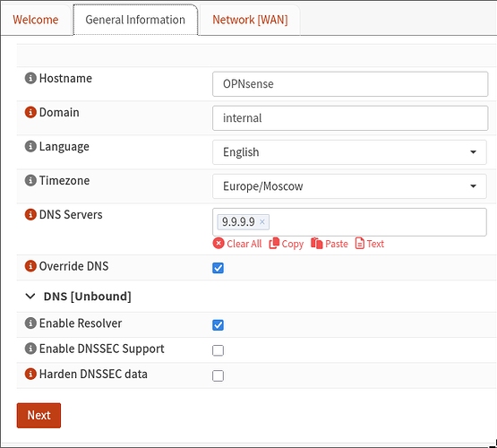Click Clear All under DNS Servers
Viewport: 497px width, 448px height.
[237, 244]
